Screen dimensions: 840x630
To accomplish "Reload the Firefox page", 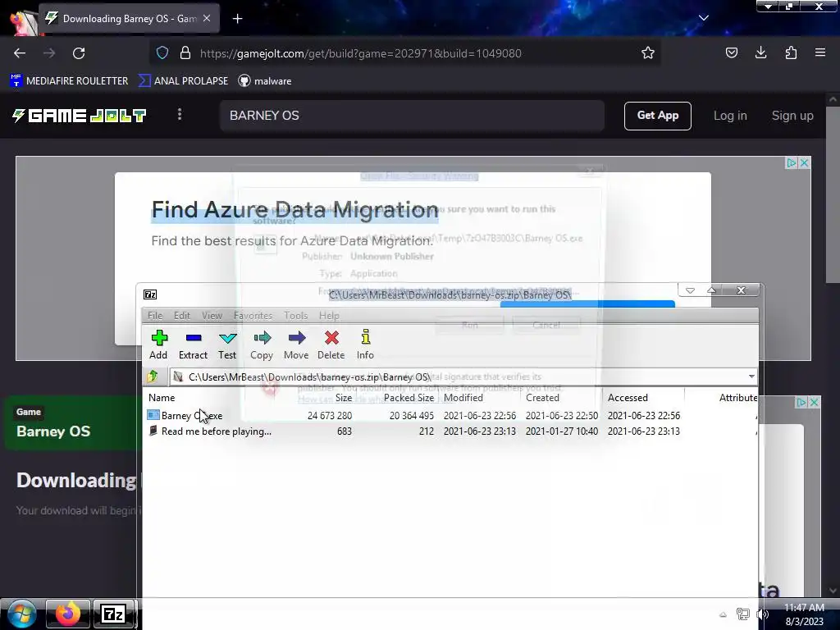I will click(79, 53).
